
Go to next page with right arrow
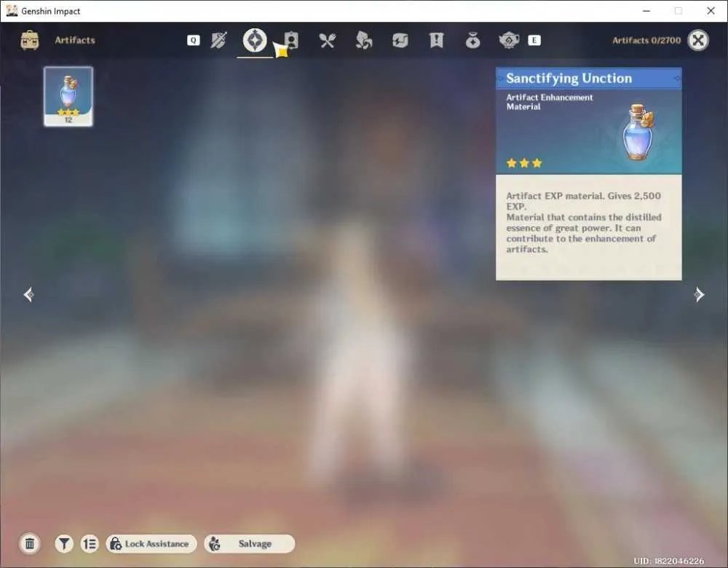tap(699, 294)
